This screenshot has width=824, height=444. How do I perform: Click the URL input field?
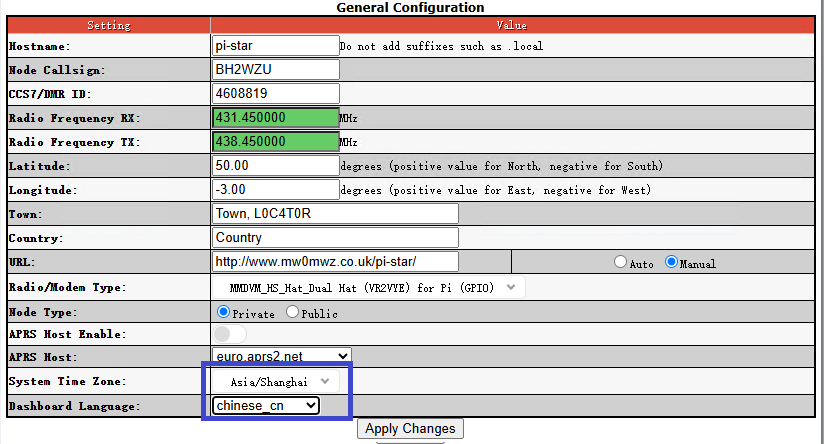coord(335,262)
